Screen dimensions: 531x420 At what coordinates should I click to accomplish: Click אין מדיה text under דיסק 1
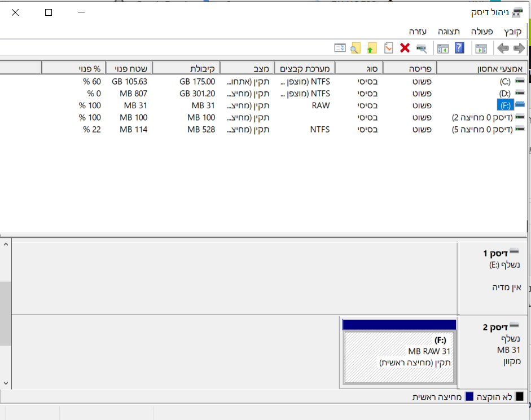[x=506, y=288]
